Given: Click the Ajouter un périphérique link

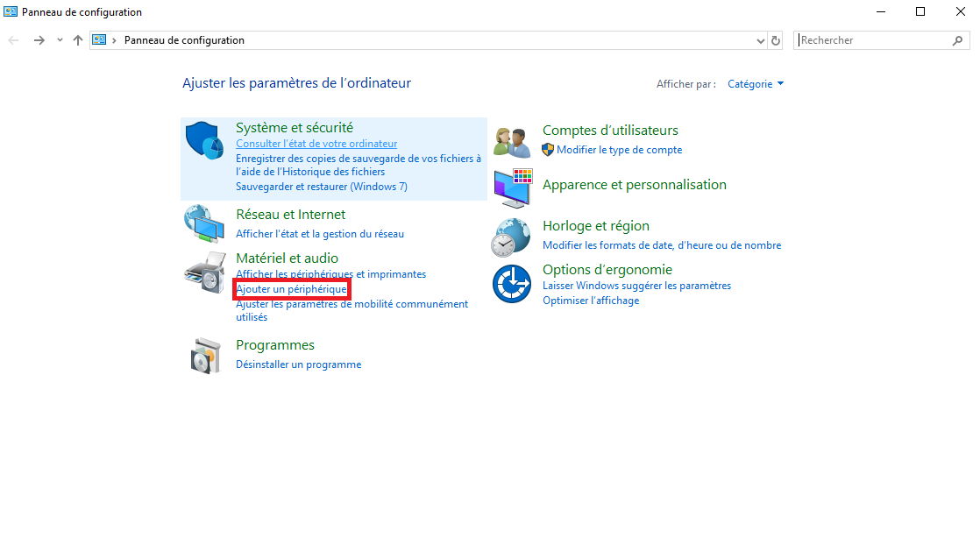Looking at the screenshot, I should (x=291, y=289).
